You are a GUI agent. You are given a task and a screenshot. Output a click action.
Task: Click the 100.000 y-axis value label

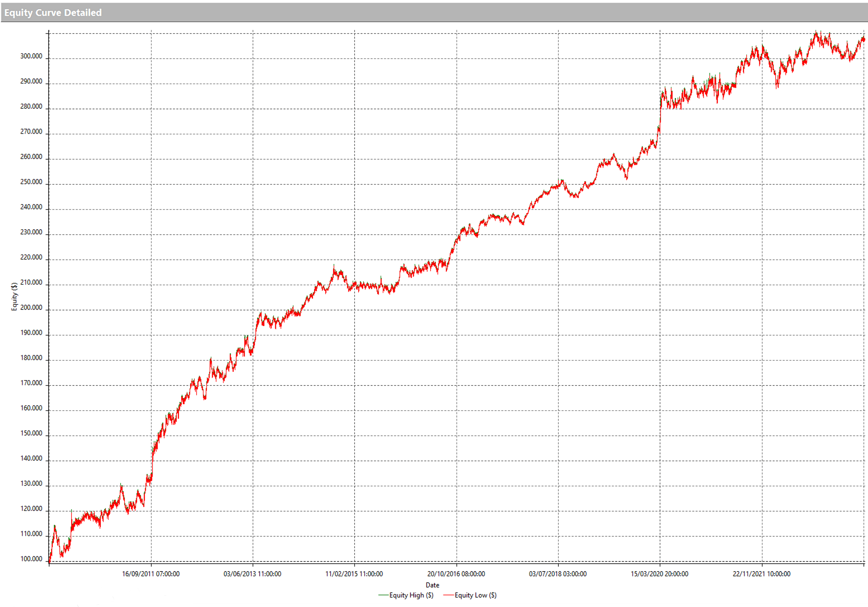pyautogui.click(x=31, y=559)
